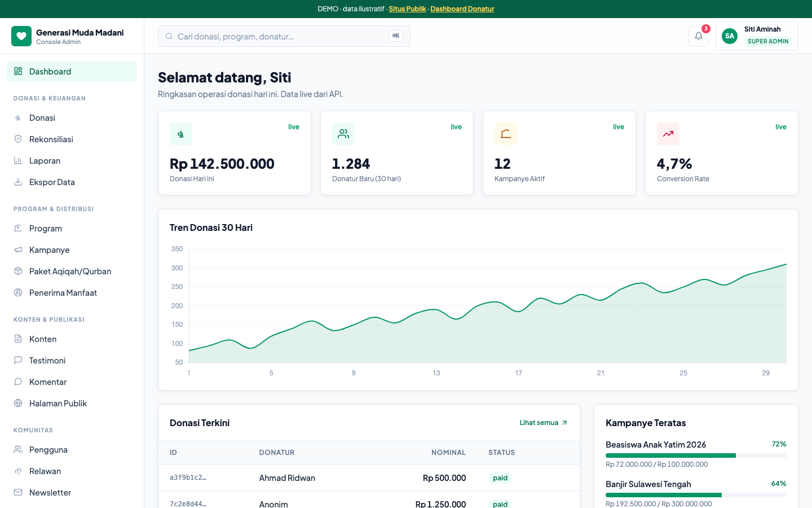Open the Siti Aminah account menu

click(757, 36)
